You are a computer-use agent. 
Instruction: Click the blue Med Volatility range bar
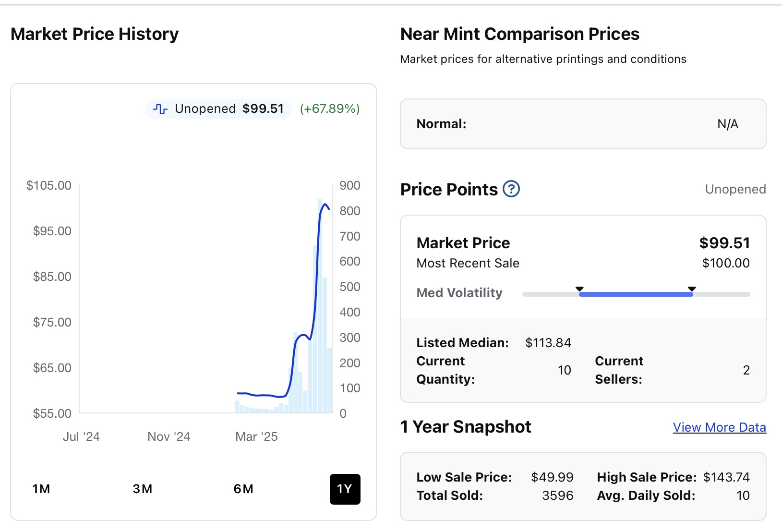(x=636, y=294)
